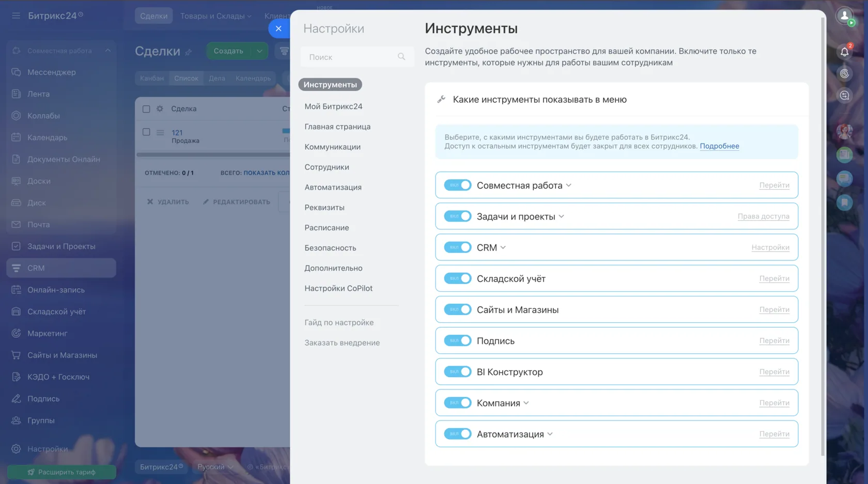This screenshot has width=868, height=484.
Task: Click the Расширить тариф button
Action: coord(61,472)
